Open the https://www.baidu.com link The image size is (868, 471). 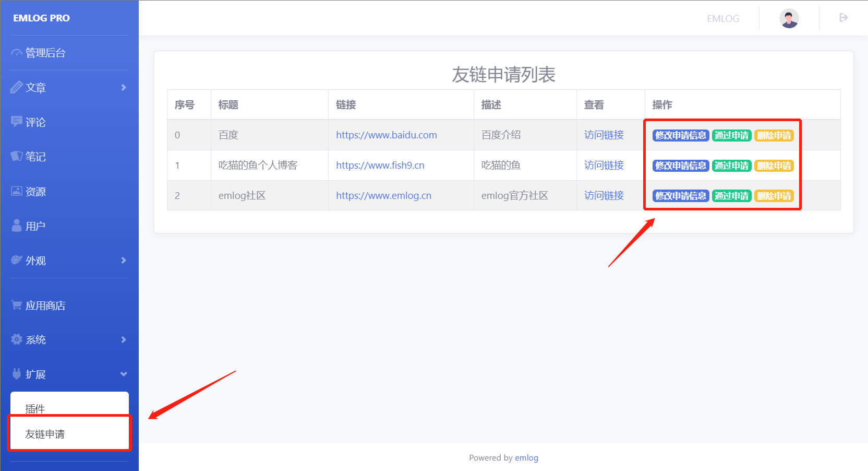click(x=387, y=135)
